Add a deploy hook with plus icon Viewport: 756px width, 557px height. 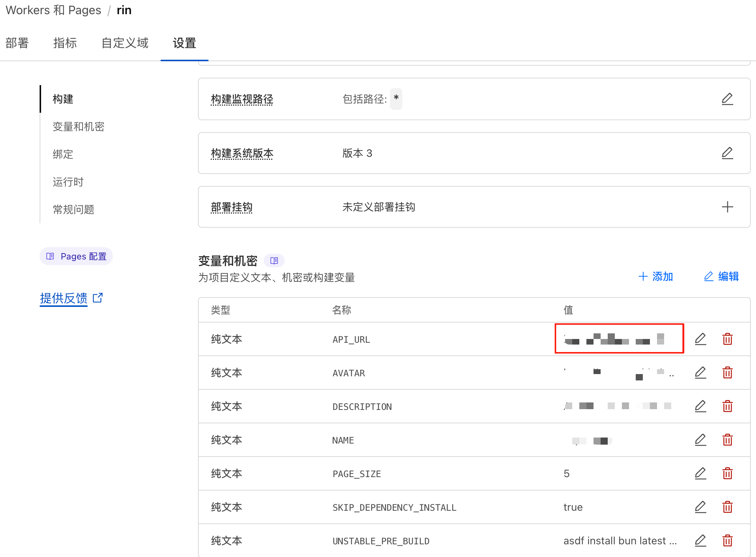point(727,207)
